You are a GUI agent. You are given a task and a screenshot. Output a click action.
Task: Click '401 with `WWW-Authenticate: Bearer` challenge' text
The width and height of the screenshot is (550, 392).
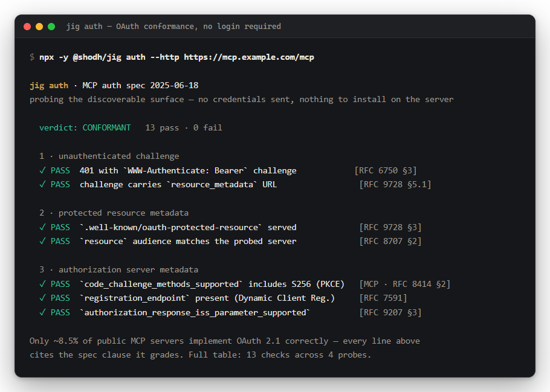[x=188, y=171]
